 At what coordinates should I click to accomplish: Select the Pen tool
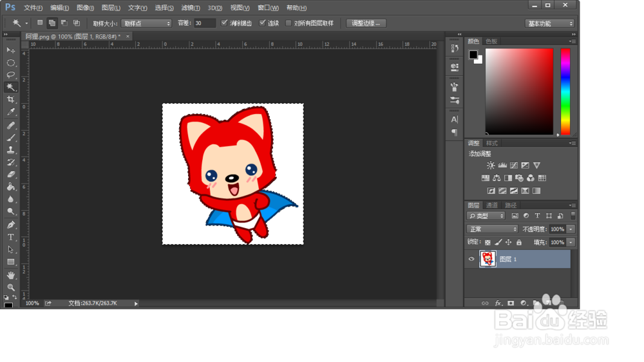(x=11, y=225)
